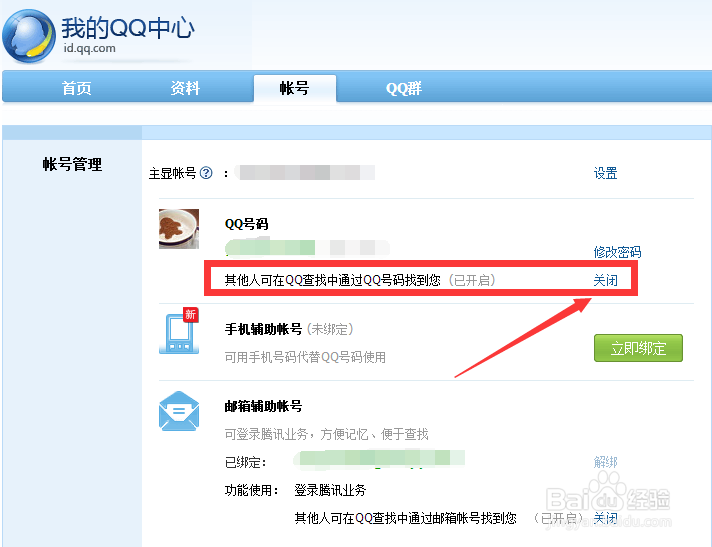Click the id.qq.com text

pyautogui.click(x=89, y=48)
